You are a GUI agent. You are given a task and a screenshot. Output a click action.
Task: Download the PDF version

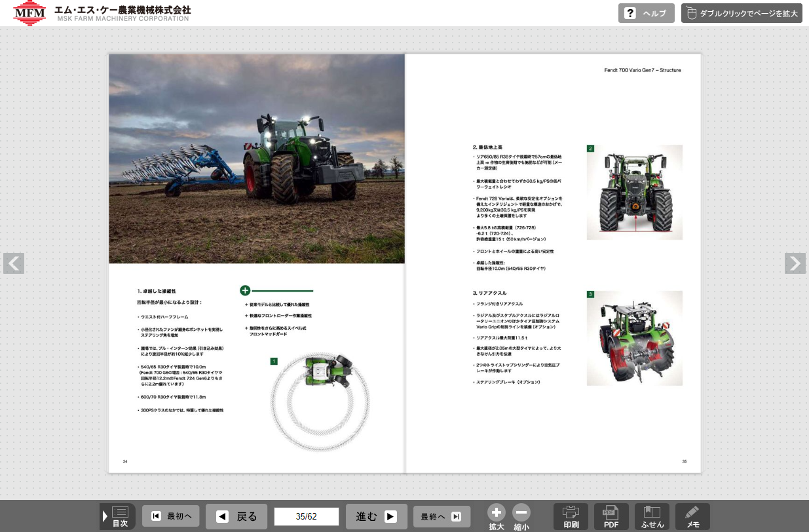(x=611, y=516)
